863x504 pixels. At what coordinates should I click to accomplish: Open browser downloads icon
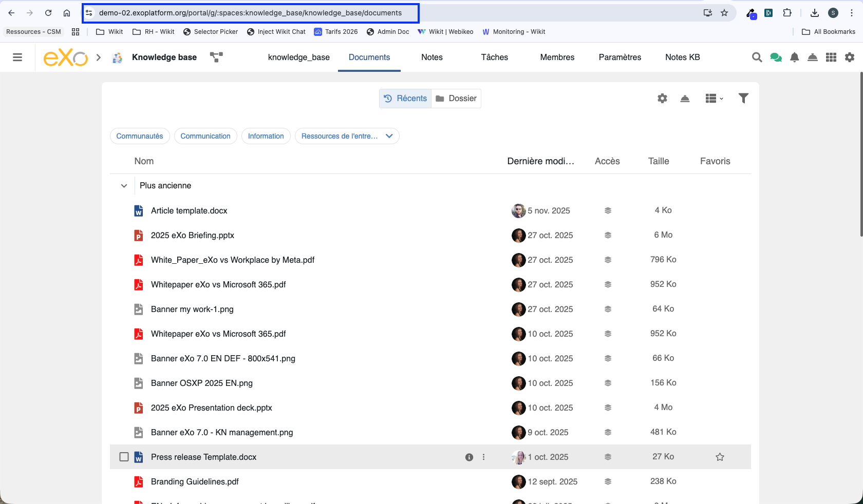[x=815, y=13]
